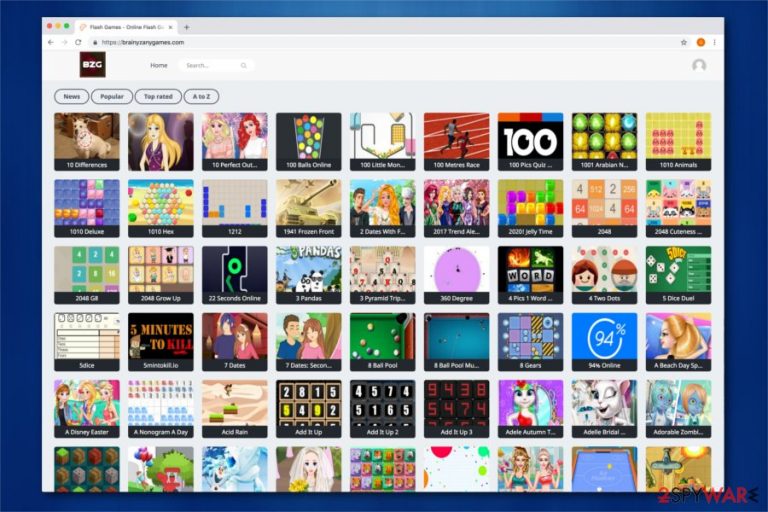
Task: Open the A Nonogram A Day game
Action: click(161, 409)
